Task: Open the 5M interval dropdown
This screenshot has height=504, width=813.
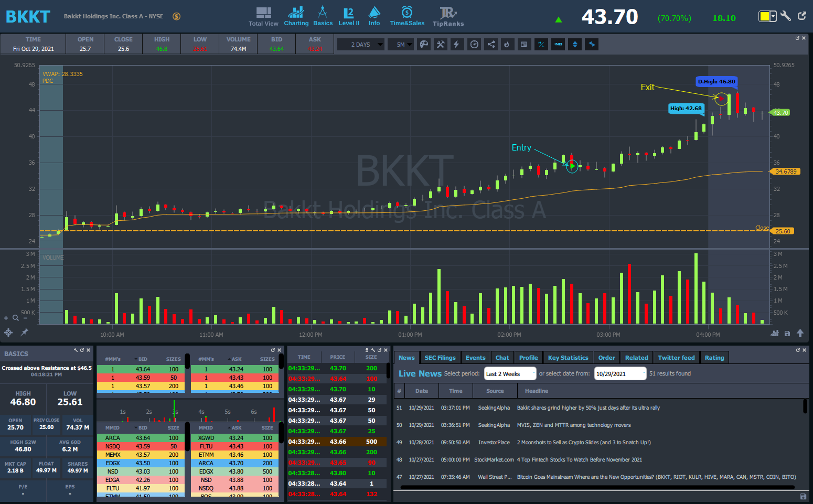Action: point(401,45)
